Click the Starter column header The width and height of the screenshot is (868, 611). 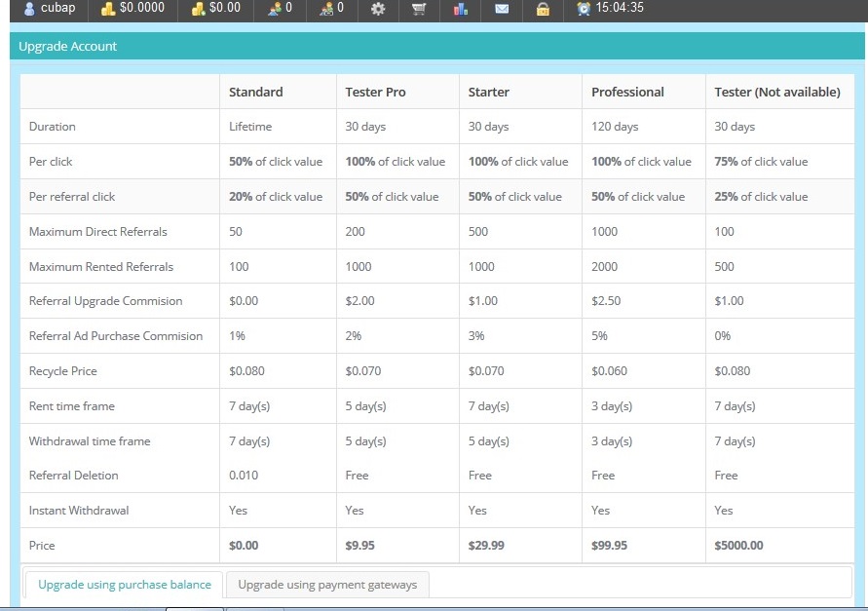489,92
